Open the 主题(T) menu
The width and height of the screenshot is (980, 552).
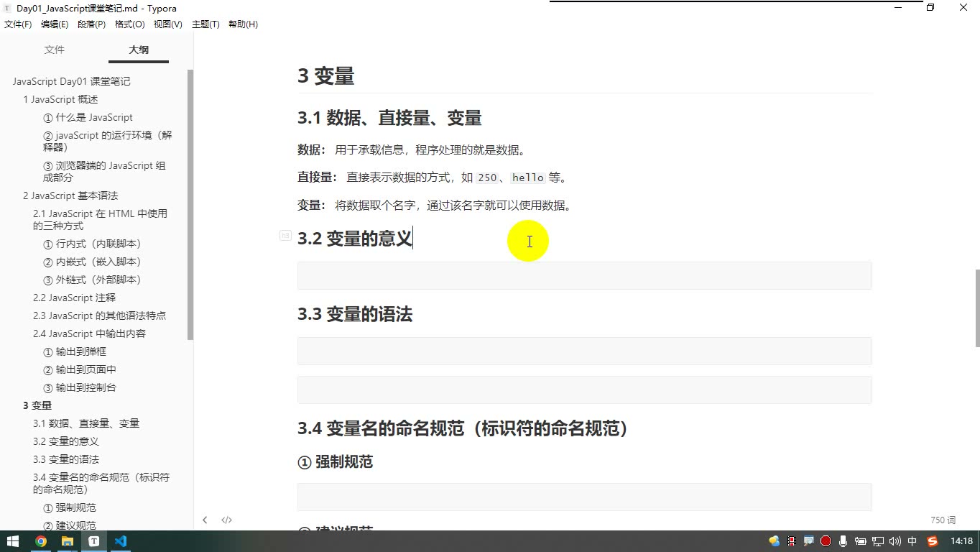tap(205, 24)
